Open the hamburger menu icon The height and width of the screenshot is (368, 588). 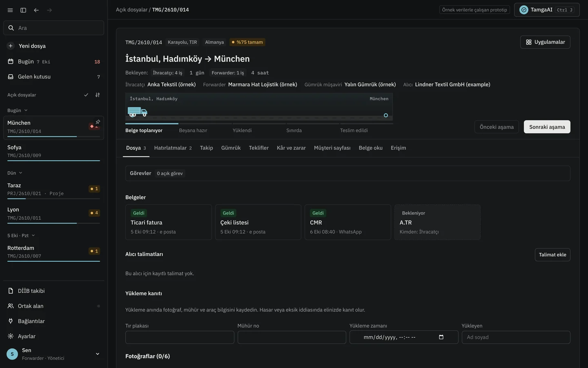click(10, 10)
